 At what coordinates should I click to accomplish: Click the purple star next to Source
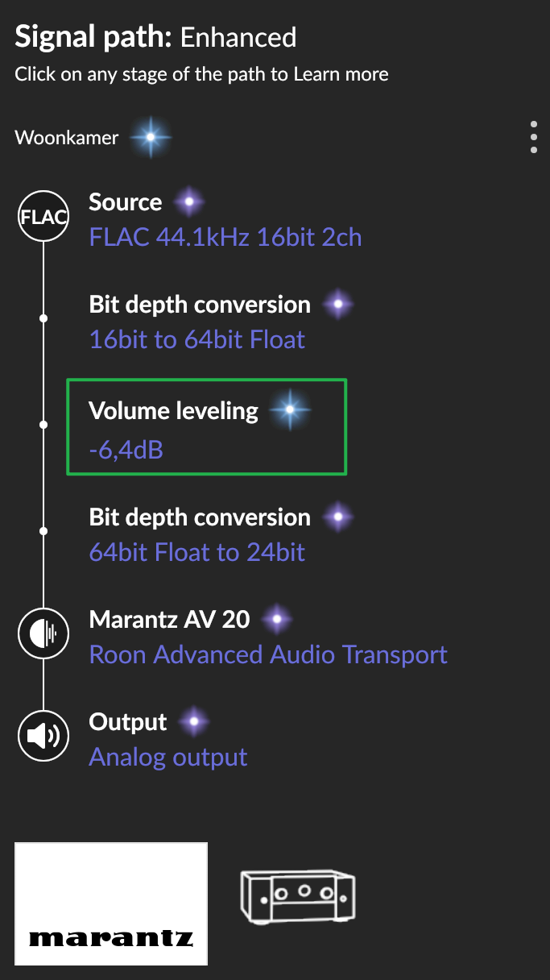[x=189, y=201]
